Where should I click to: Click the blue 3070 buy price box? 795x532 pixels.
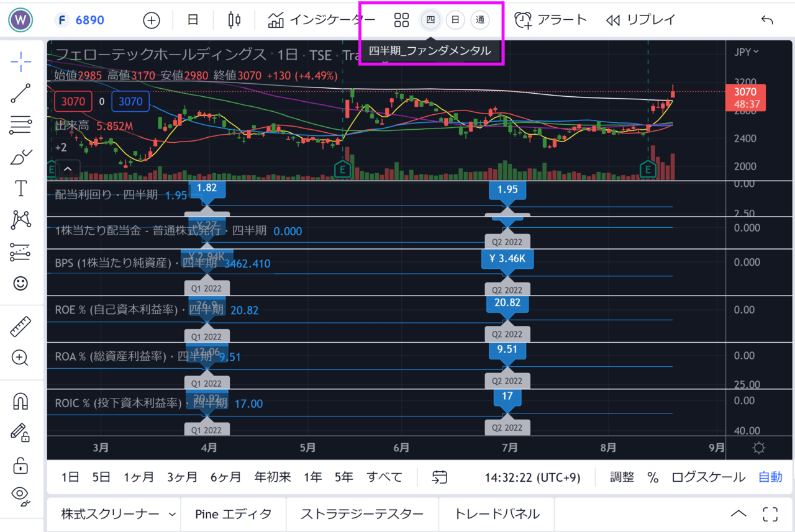pos(130,102)
